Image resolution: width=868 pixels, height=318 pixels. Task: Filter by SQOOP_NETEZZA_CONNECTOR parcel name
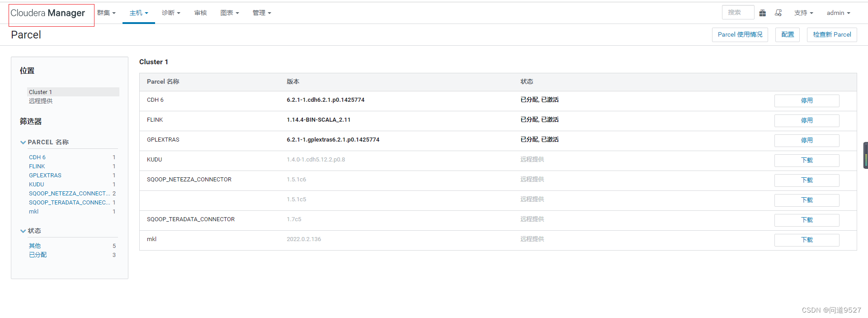70,194
